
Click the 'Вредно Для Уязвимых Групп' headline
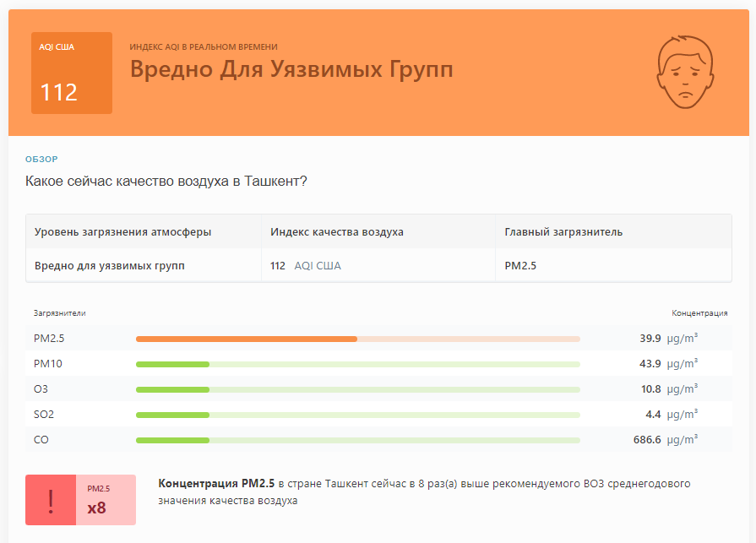pos(291,69)
